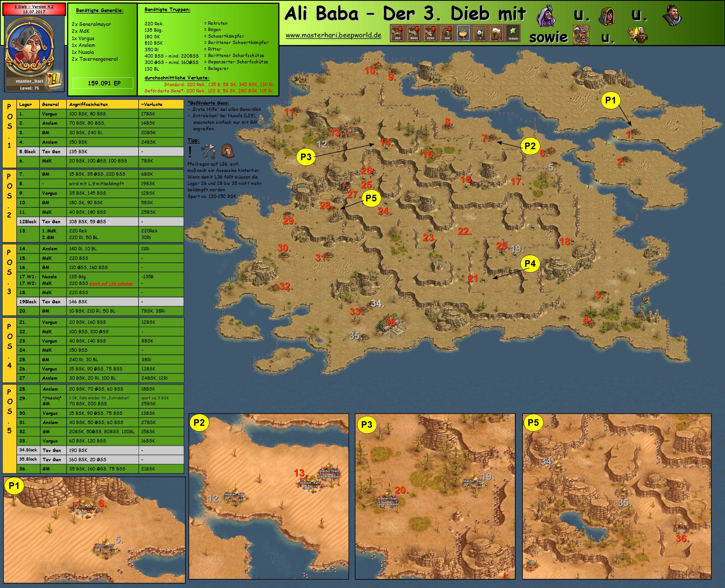The height and width of the screenshot is (588, 725).
Task: Click the female hooded general portrait
Action: (607, 16)
